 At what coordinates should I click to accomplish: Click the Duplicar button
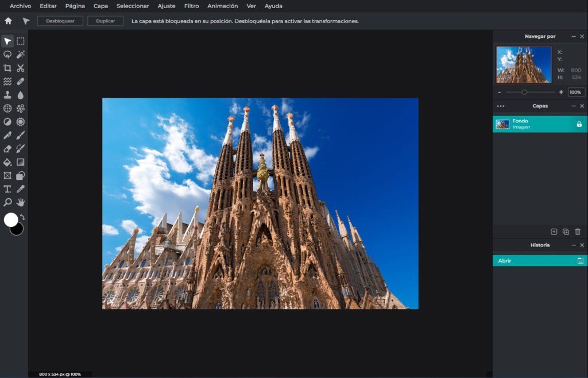click(x=105, y=21)
